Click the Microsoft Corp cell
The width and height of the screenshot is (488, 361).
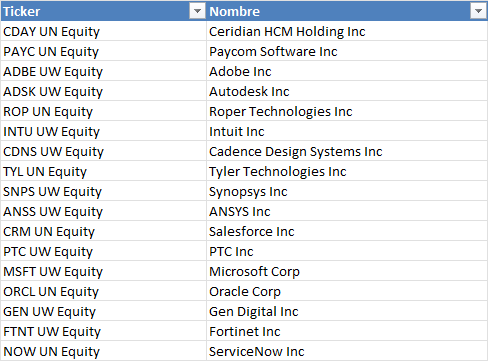[347, 271]
